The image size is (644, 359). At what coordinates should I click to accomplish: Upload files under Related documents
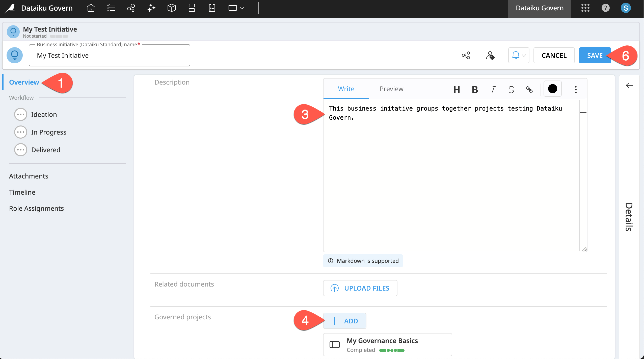[360, 288]
